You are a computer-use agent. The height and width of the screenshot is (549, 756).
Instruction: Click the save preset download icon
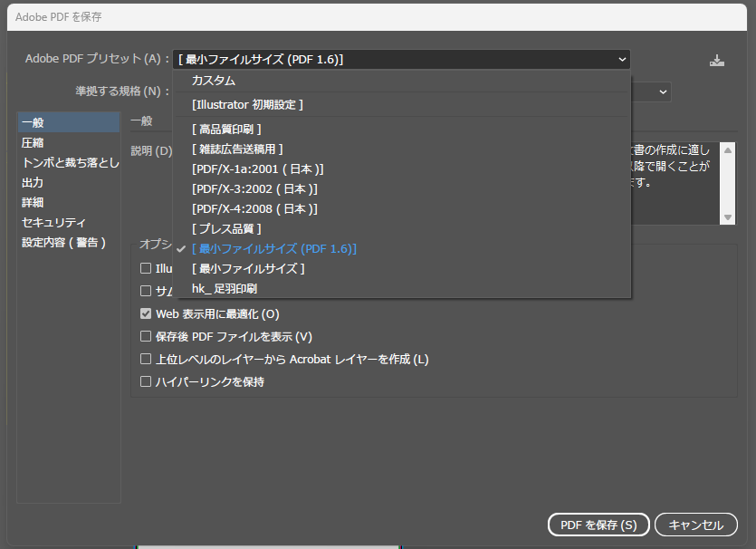[717, 60]
